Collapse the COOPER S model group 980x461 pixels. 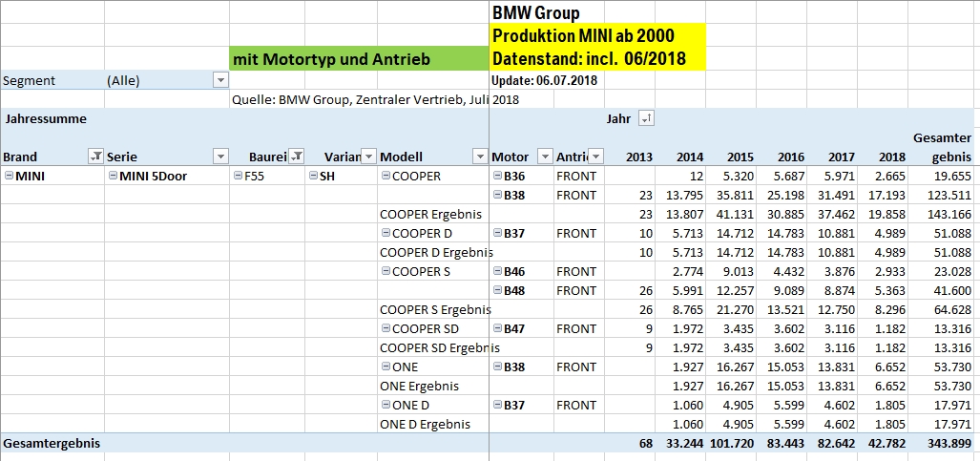(386, 271)
